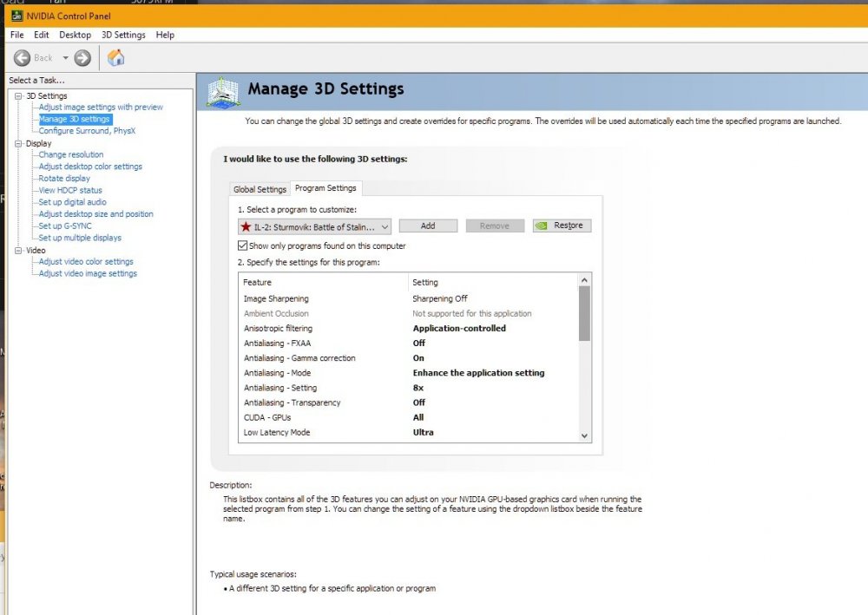This screenshot has height=615, width=868.
Task: Open the Back history dropdown arrow
Action: [x=65, y=58]
